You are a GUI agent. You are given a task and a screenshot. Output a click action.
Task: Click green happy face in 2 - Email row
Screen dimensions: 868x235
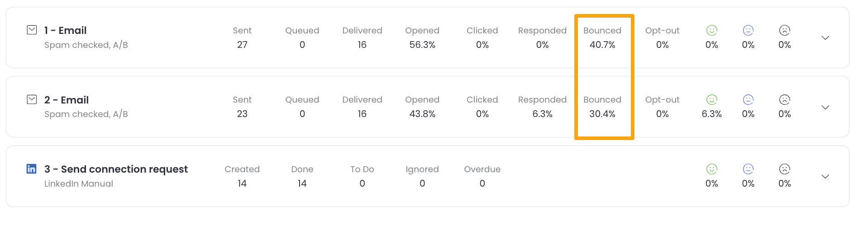(x=711, y=99)
